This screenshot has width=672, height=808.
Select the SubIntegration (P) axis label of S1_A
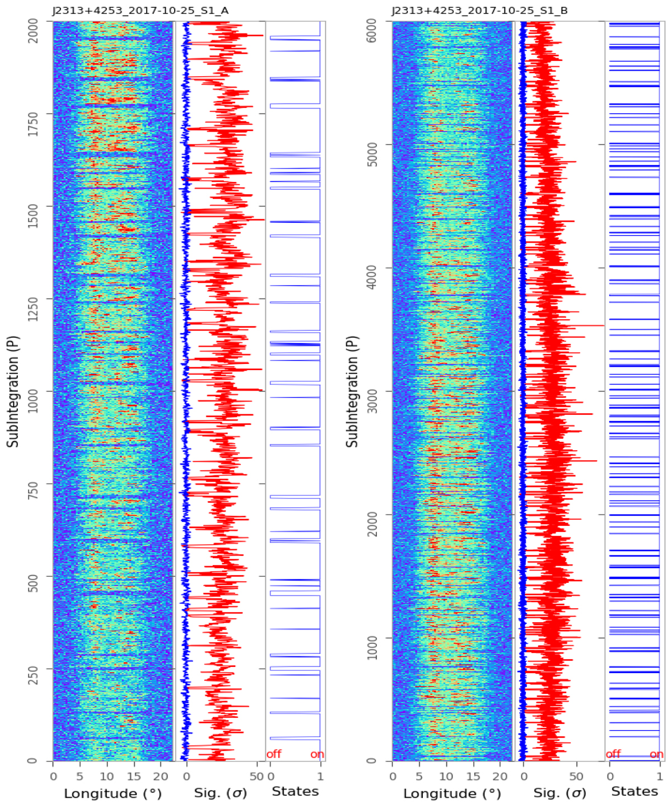(13, 391)
